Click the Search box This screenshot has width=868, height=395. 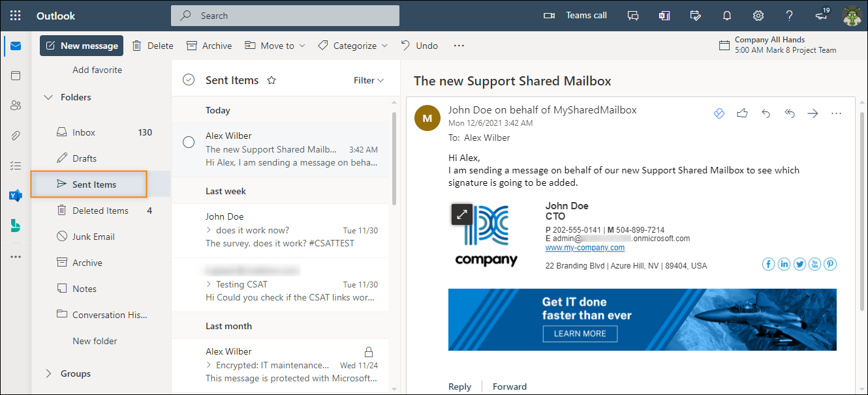point(285,16)
